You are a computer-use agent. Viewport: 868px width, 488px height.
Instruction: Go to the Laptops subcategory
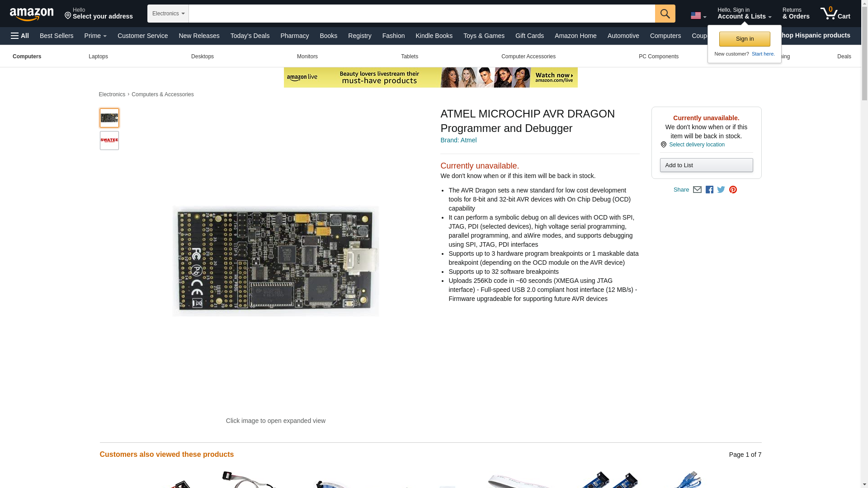[98, 56]
